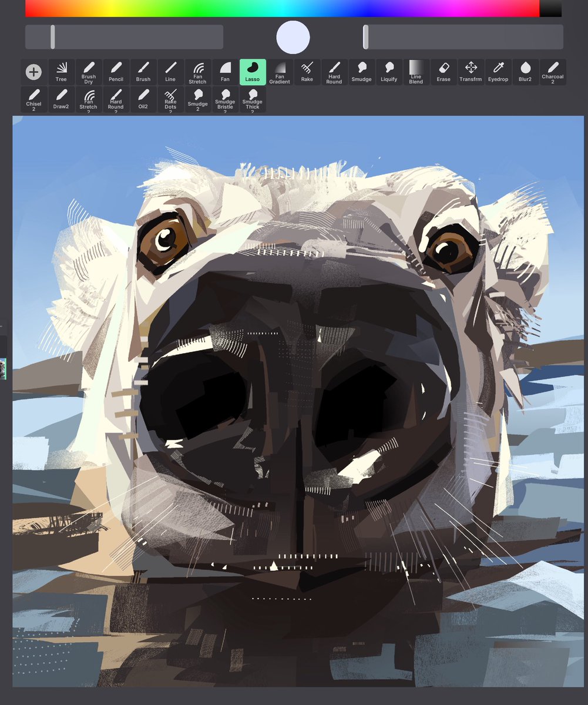Pick the Charcoal 2 brush
Image resolution: width=588 pixels, height=705 pixels.
tap(552, 72)
